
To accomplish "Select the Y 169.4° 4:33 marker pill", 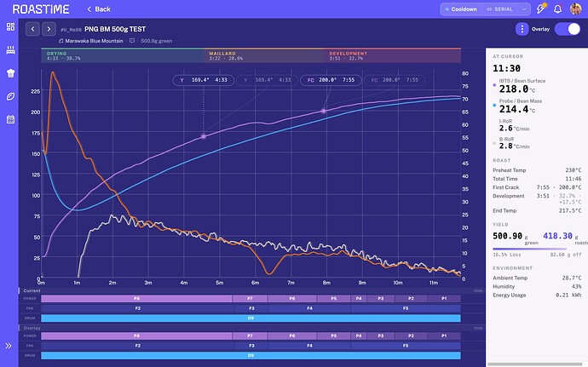I will point(204,80).
